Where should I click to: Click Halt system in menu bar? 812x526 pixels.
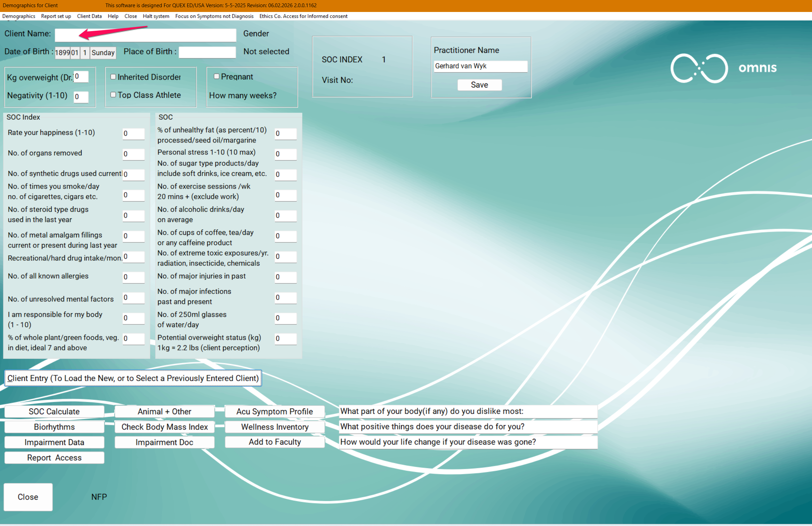[156, 16]
